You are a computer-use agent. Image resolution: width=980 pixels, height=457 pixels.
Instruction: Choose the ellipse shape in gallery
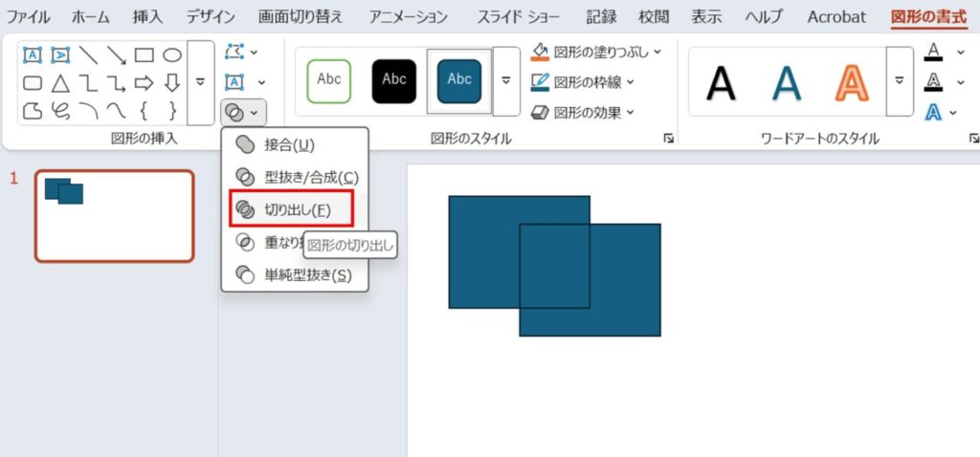click(172, 54)
